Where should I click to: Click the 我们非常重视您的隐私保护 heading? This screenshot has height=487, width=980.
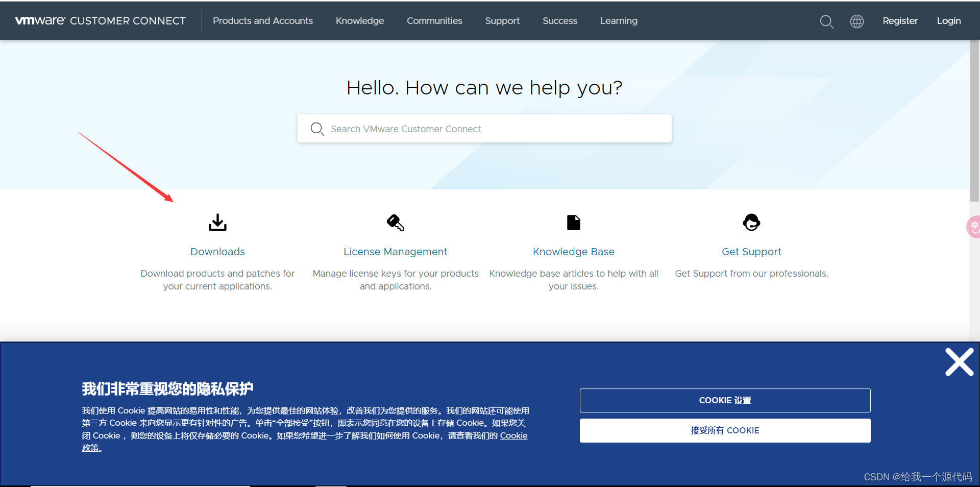(x=167, y=389)
